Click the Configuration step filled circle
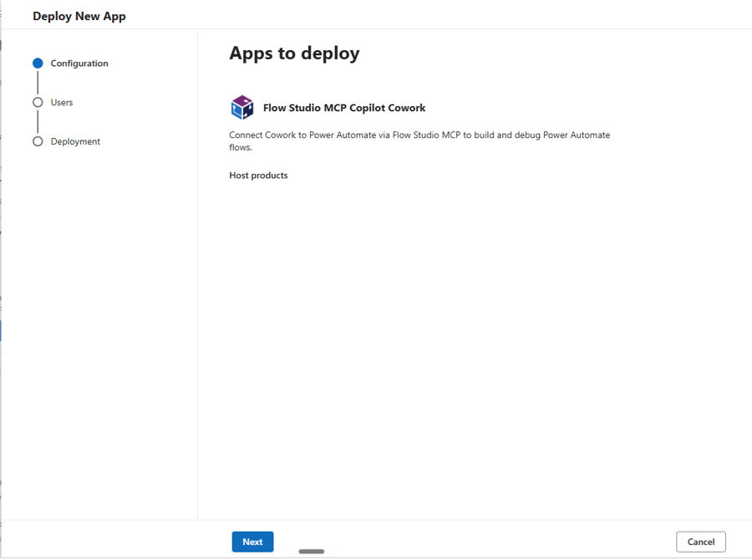752x560 pixels. (38, 64)
